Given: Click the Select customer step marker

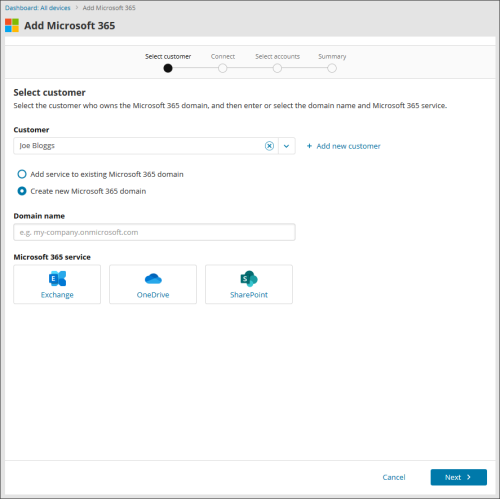Looking at the screenshot, I should click(x=168, y=68).
